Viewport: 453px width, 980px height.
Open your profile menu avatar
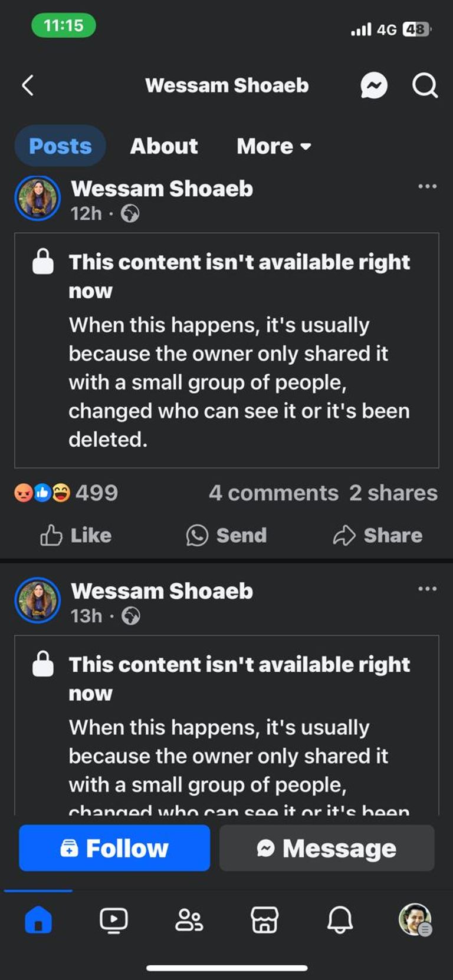click(x=415, y=919)
